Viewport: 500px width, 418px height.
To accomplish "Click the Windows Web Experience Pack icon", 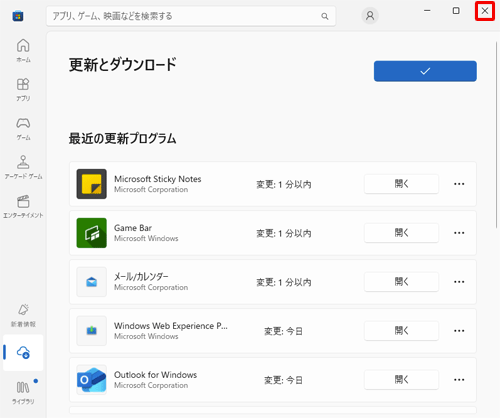I will click(92, 331).
